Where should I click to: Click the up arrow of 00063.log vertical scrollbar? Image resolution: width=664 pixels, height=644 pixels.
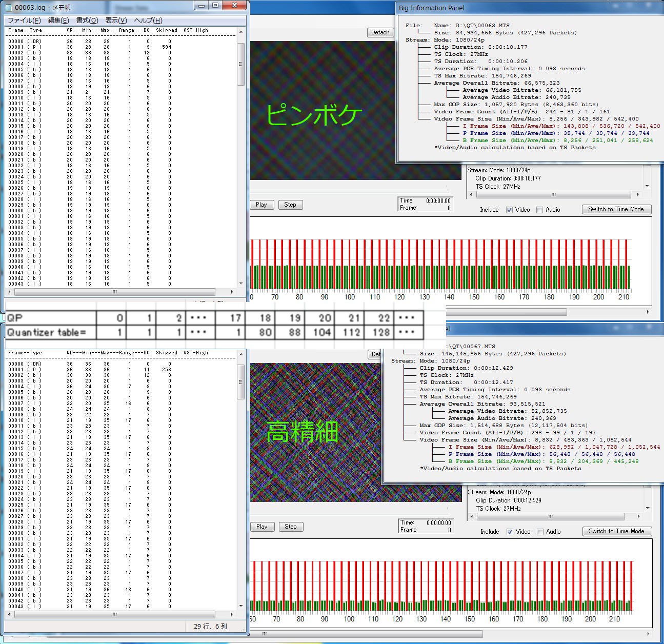tap(240, 32)
